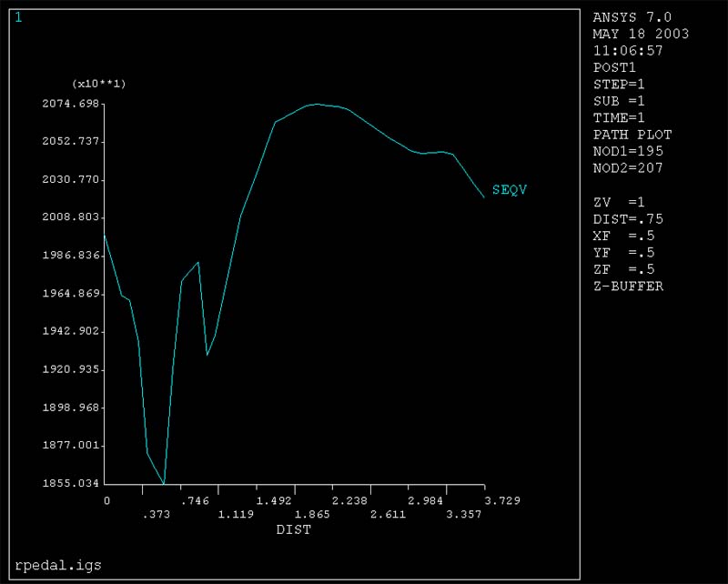728x584 pixels.
Task: Click y-axis value 1964.869
Action: (71, 293)
